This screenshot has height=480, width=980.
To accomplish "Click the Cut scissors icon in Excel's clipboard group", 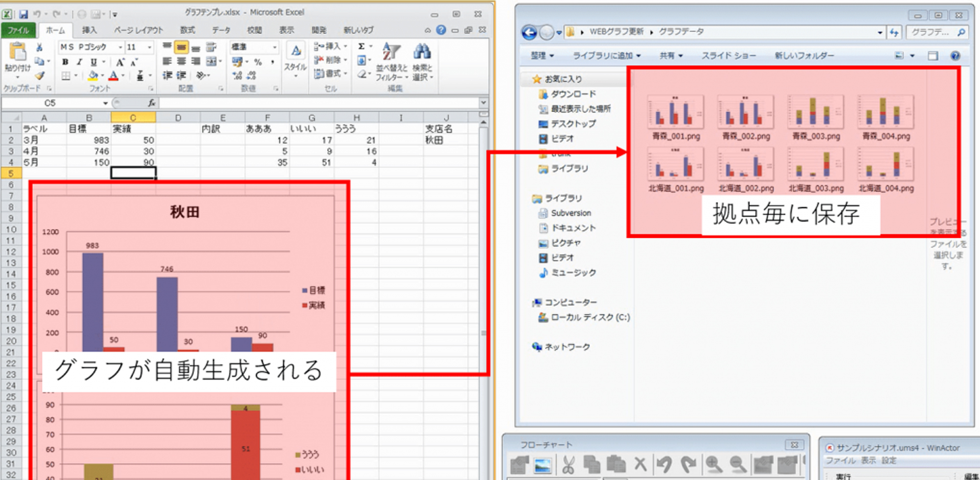I will 40,47.
